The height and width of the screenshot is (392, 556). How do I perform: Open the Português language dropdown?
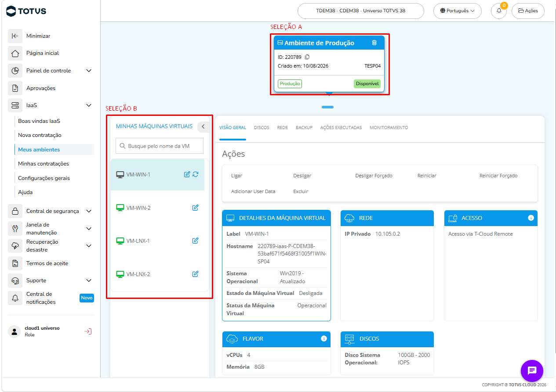457,11
